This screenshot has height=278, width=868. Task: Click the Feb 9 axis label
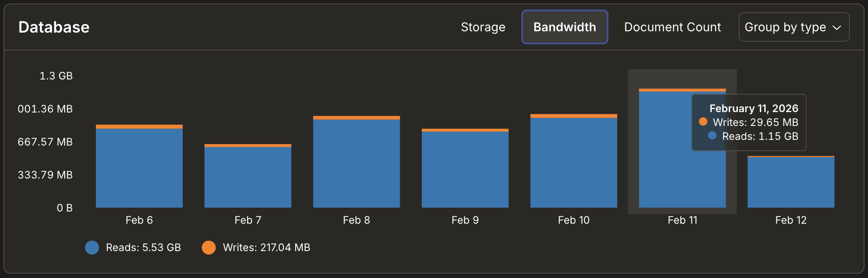tap(465, 220)
